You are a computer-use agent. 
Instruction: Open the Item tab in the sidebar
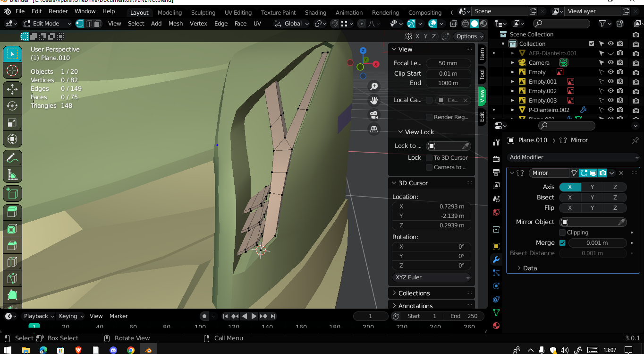[x=482, y=54]
